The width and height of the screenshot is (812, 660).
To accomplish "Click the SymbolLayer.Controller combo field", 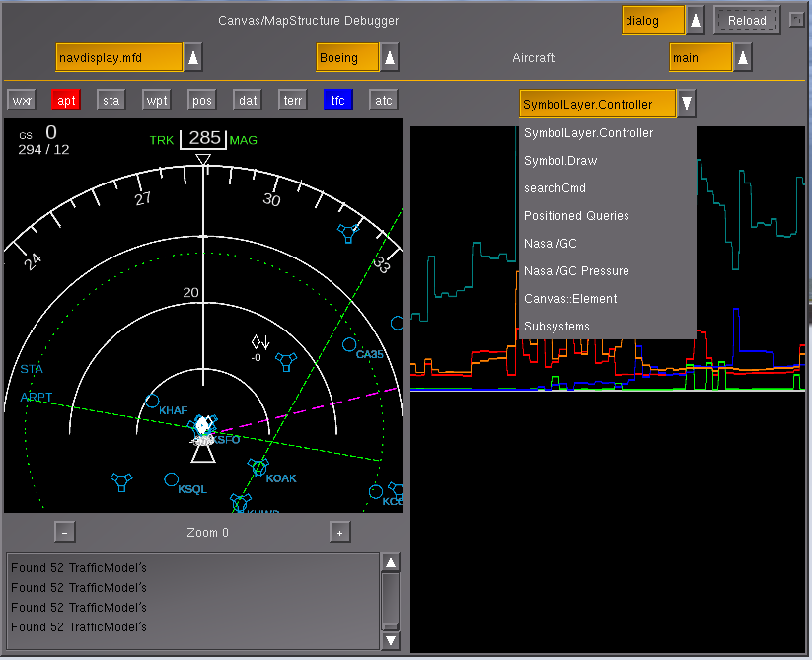I will click(x=598, y=104).
